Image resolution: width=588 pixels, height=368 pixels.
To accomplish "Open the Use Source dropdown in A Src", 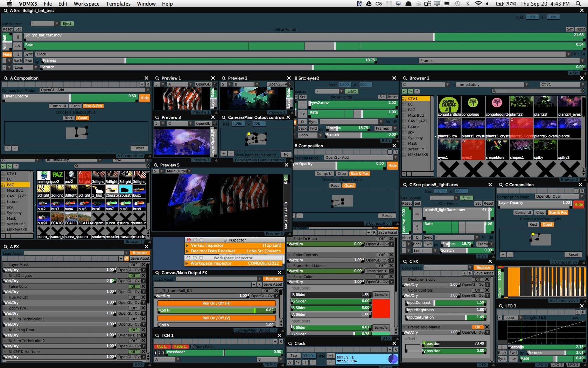I will [45, 24].
